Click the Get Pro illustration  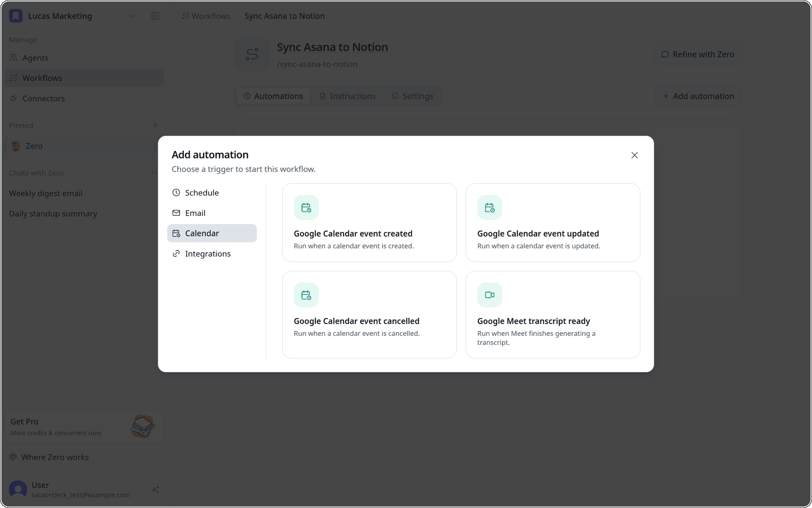pos(143,427)
